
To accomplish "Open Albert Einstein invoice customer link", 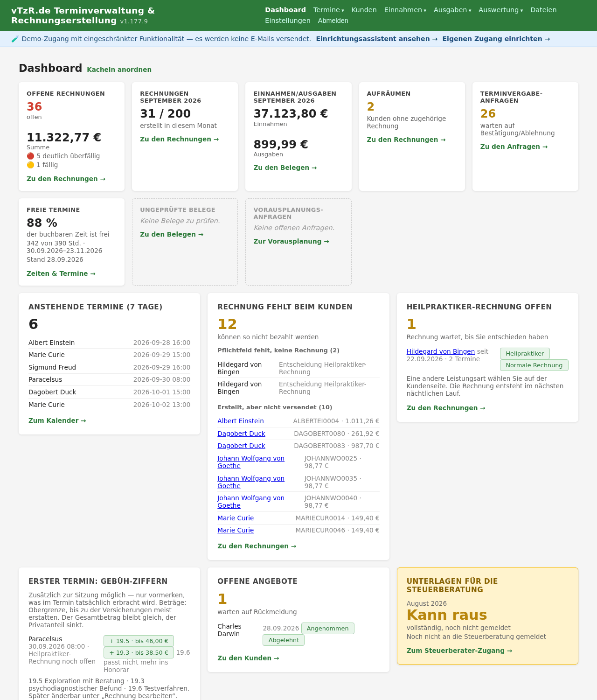I will point(241,421).
